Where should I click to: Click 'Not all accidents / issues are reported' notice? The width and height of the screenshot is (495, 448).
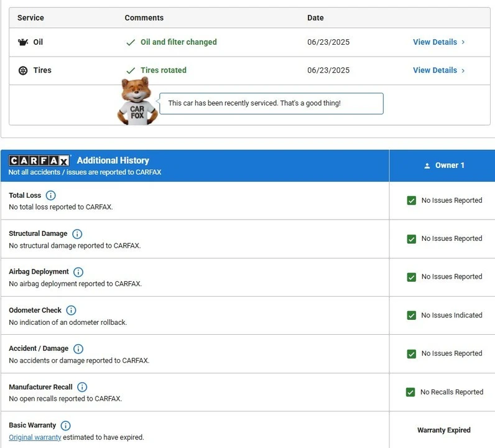[85, 172]
